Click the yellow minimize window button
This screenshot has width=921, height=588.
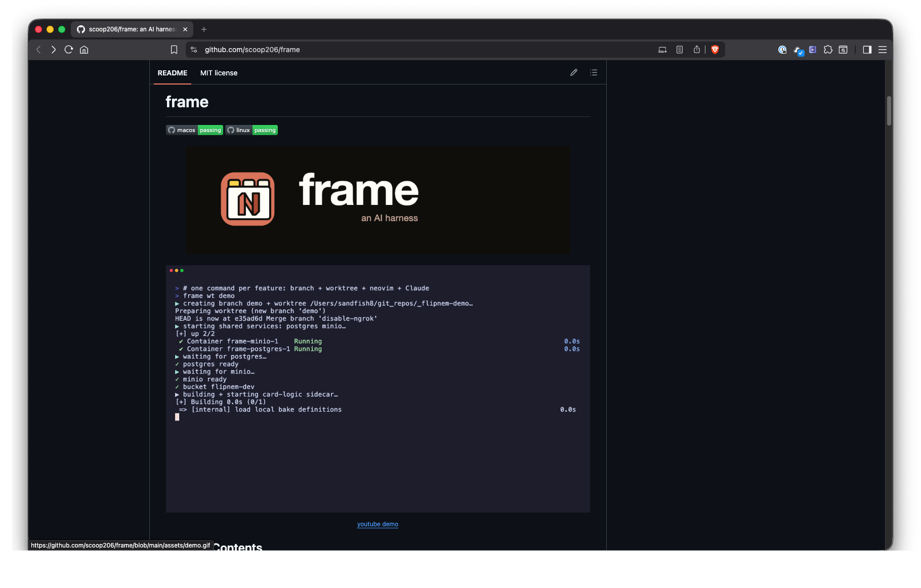click(50, 29)
